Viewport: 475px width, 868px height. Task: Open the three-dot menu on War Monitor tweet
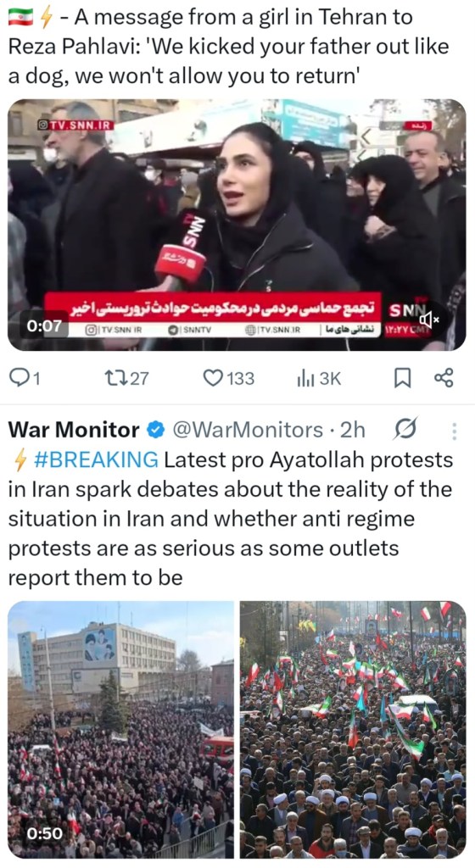455,431
